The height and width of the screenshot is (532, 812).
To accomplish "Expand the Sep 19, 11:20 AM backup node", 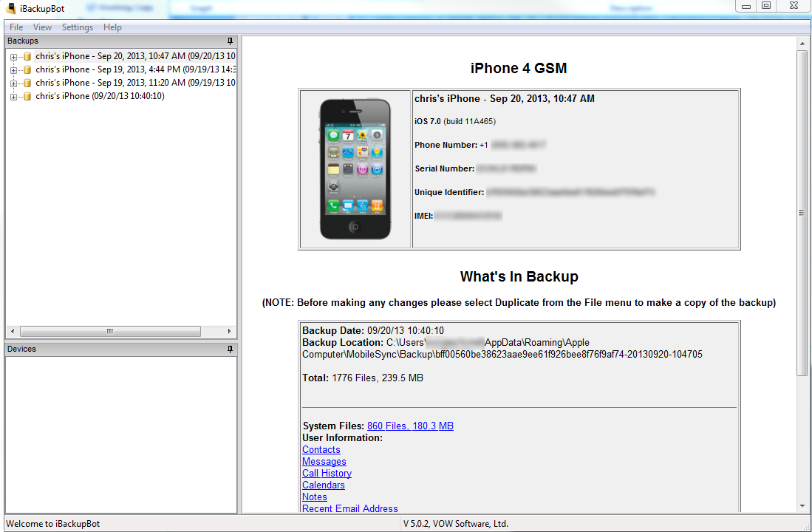I will [x=13, y=83].
